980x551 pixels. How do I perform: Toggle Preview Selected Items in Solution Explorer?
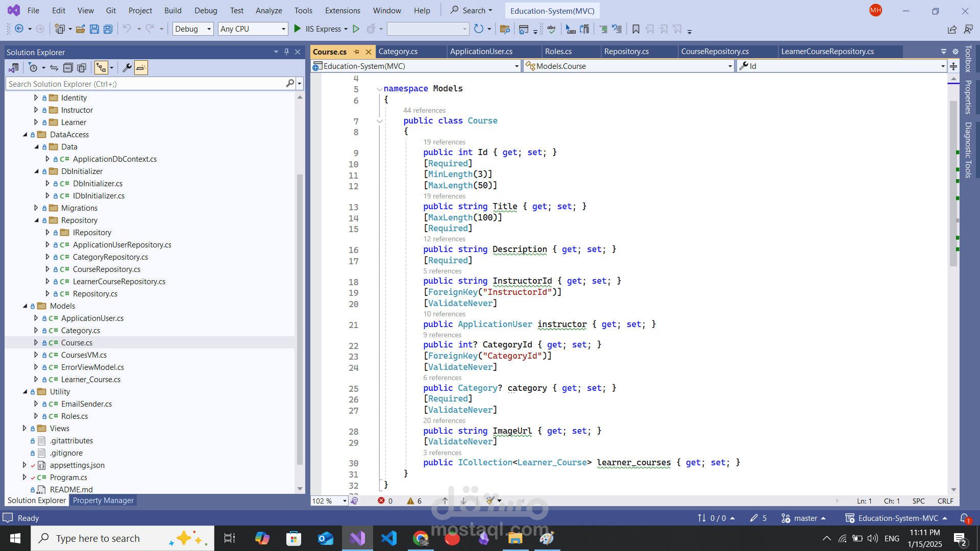(141, 67)
